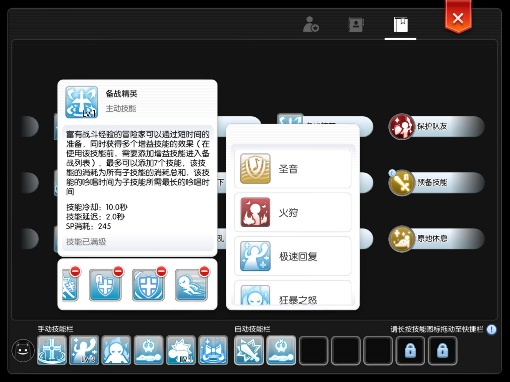The image size is (510, 382).
Task: Tap the cat face button beside skill bar
Action: pos(23,350)
